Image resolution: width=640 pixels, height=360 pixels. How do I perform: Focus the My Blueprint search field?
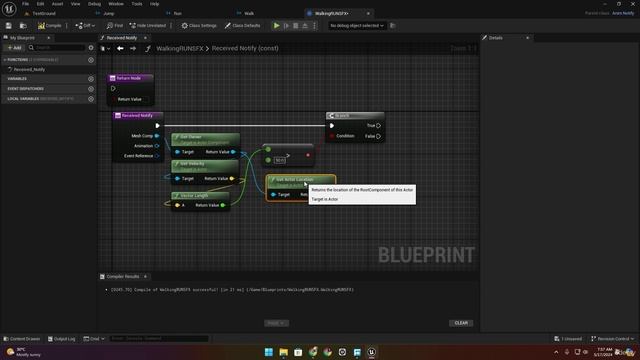coord(56,48)
